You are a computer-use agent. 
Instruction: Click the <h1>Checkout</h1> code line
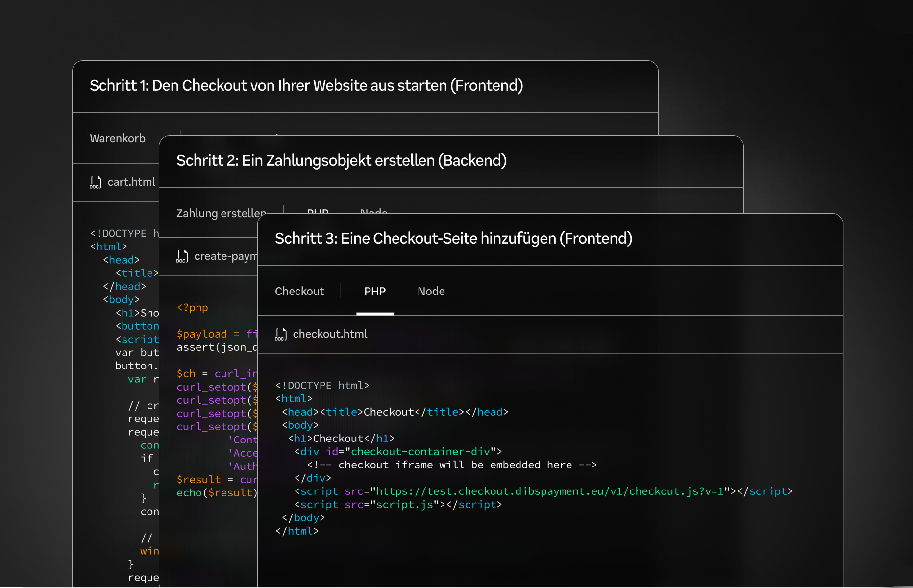[x=341, y=439]
